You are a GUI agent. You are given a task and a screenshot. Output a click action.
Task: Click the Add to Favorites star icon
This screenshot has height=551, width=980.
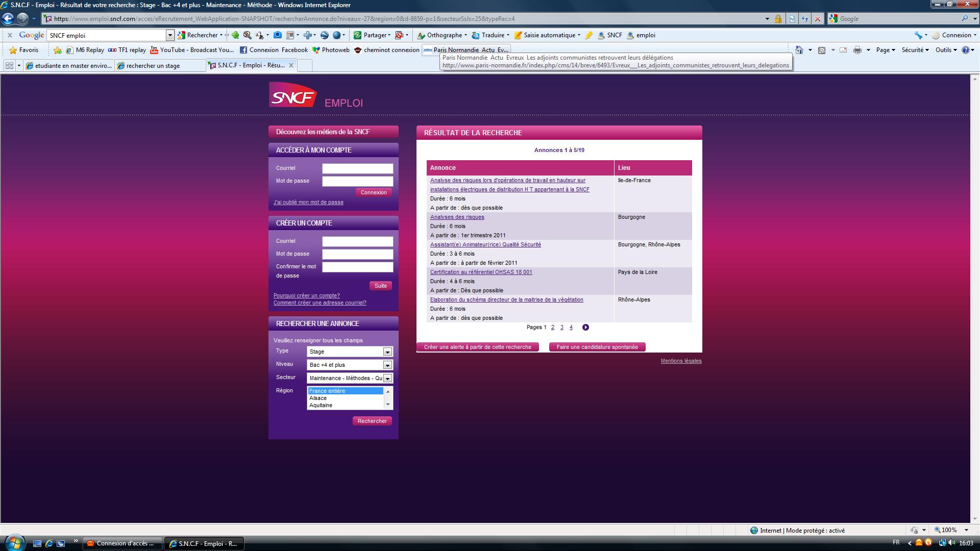[x=58, y=50]
